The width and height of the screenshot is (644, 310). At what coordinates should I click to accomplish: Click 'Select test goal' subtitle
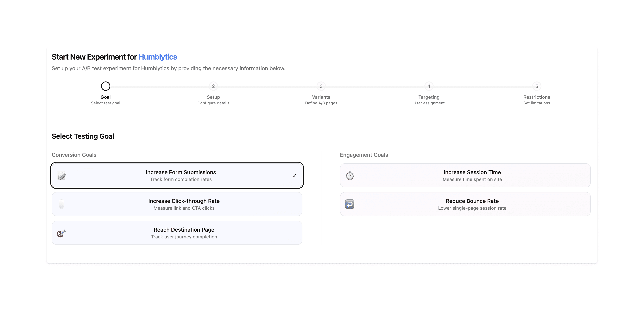tap(105, 103)
